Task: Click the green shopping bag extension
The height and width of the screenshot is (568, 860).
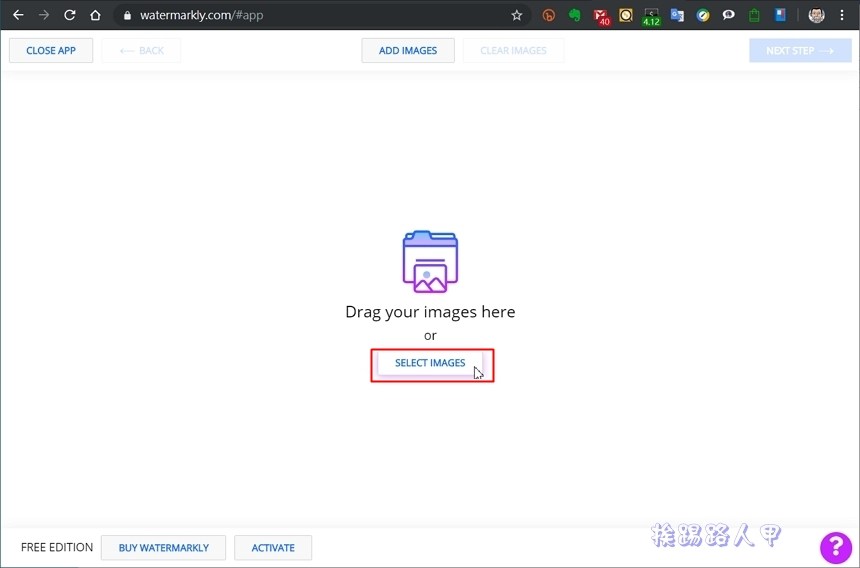Action: 754,15
